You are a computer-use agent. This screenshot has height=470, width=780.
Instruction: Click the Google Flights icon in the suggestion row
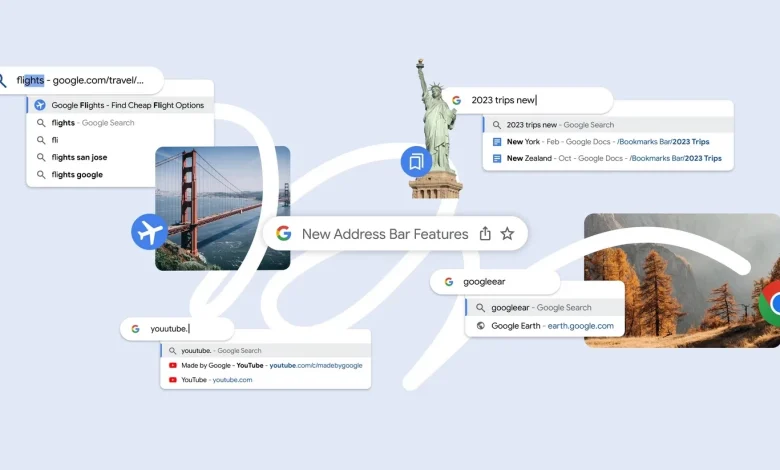40,105
